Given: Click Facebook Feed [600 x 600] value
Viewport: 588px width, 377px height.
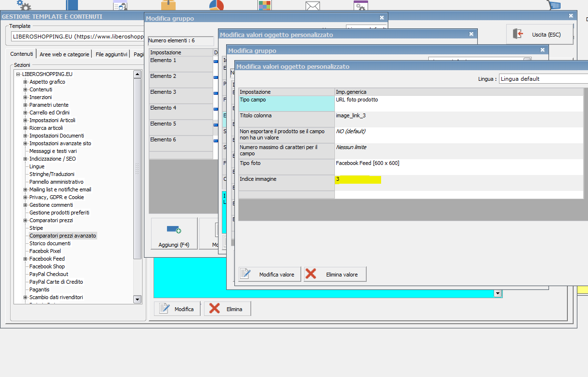Looking at the screenshot, I should 368,163.
